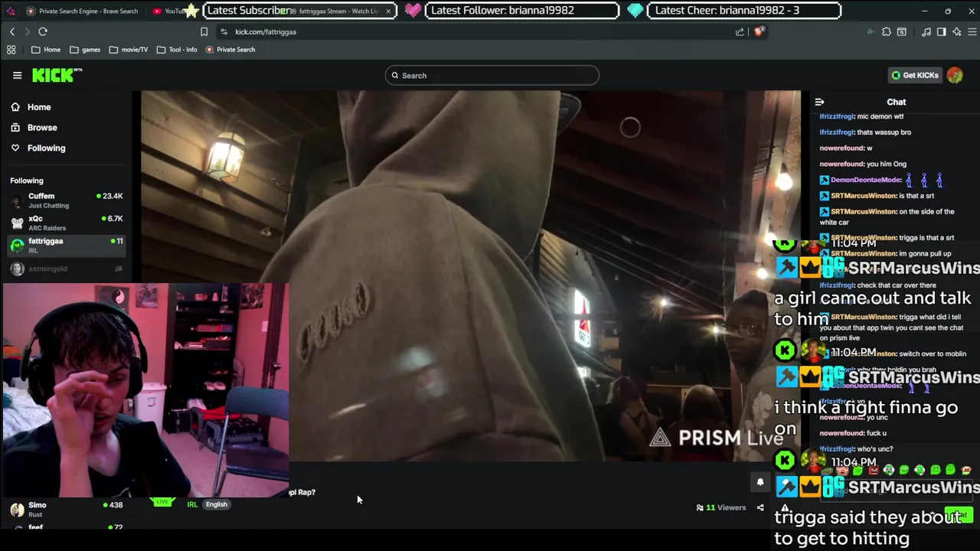Open site settings icon beside the URL
This screenshot has height=551, width=980.
pyautogui.click(x=224, y=31)
